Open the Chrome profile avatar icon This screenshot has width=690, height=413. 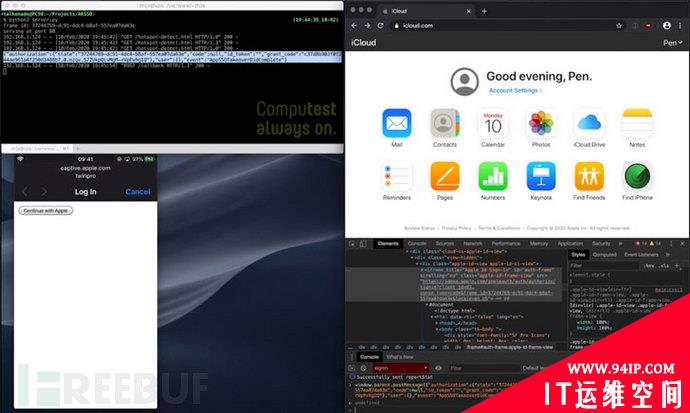[x=667, y=26]
